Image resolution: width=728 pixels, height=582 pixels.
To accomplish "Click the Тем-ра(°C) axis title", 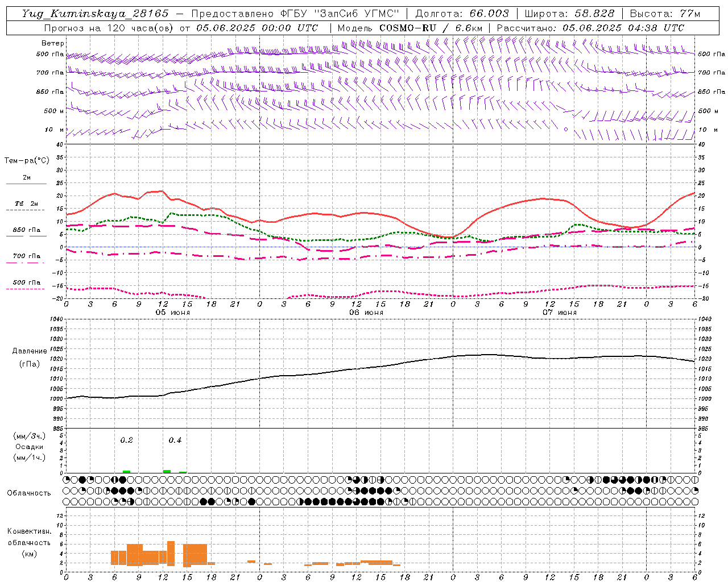I will [x=27, y=161].
